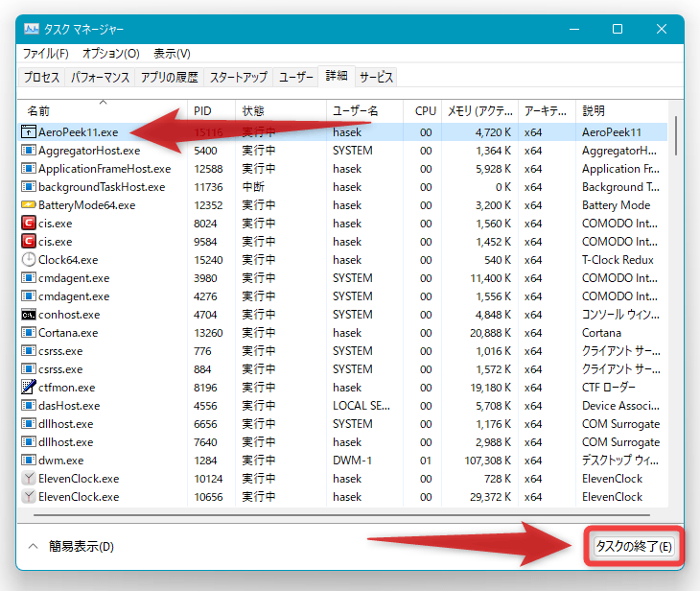The width and height of the screenshot is (700, 591).
Task: Click the dllhost.exe icon with PID 7640
Action: (29, 442)
